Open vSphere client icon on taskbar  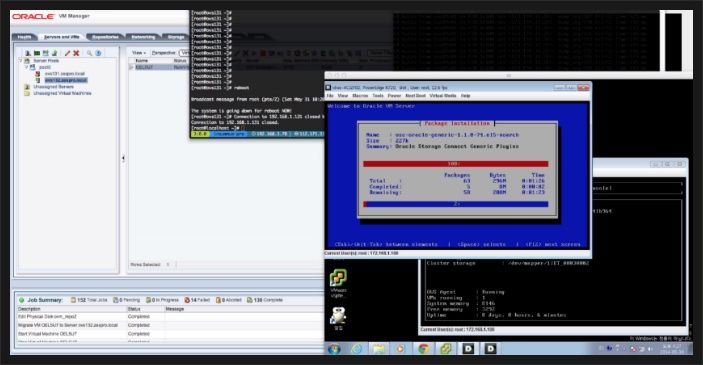click(445, 349)
